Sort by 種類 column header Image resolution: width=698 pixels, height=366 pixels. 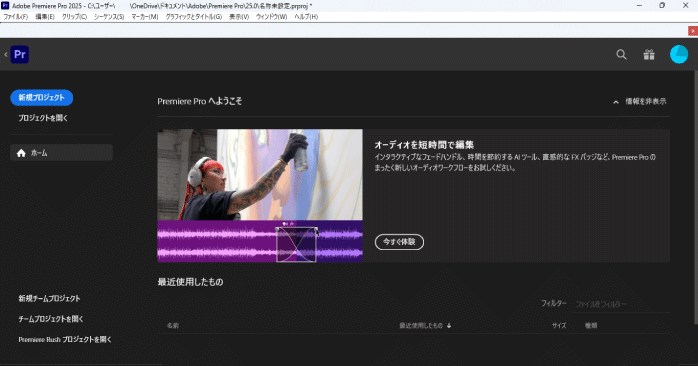pyautogui.click(x=591, y=326)
